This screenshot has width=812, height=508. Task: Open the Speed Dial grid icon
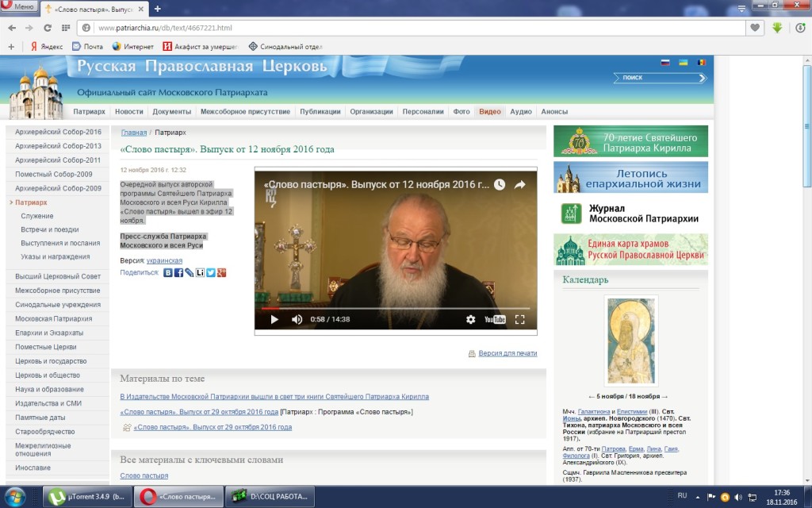pos(66,28)
